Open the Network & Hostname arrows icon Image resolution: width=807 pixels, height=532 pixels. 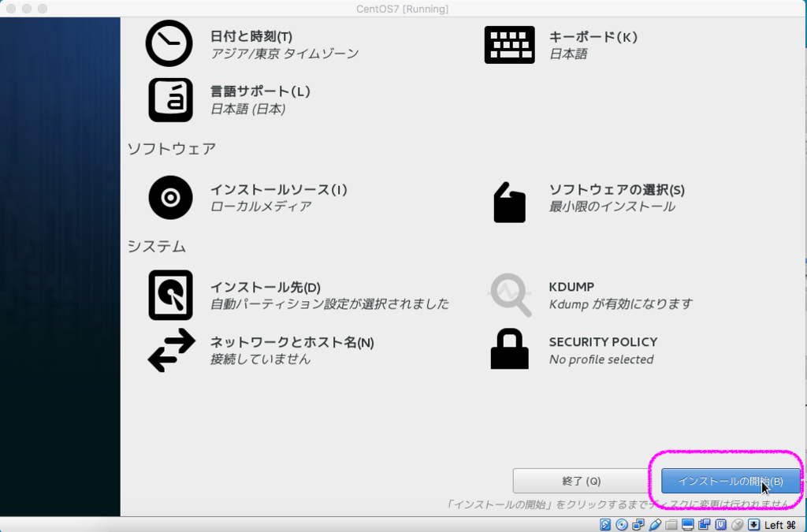tap(171, 351)
